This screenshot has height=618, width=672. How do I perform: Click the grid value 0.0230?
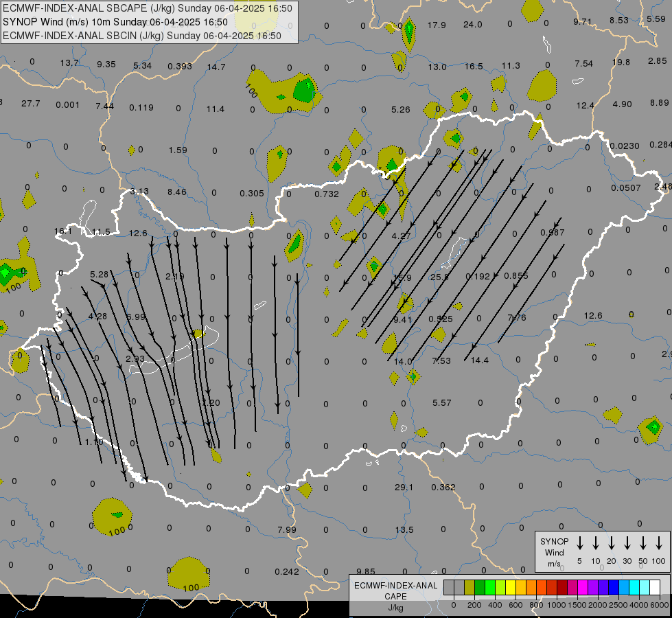[625, 146]
